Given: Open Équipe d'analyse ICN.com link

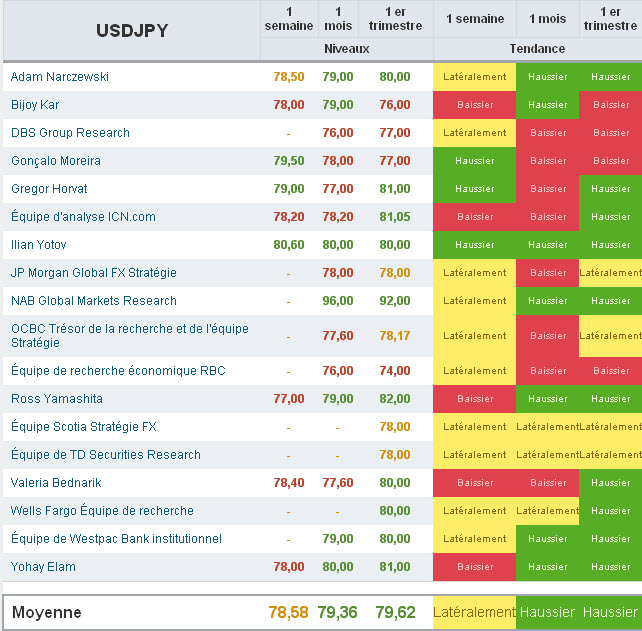Looking at the screenshot, I should pyautogui.click(x=83, y=216).
